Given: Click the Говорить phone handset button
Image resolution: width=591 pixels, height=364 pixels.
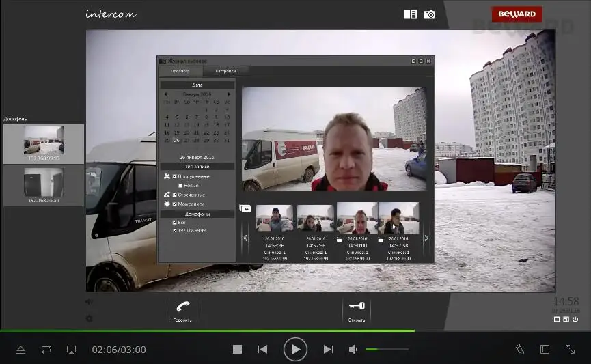Looking at the screenshot, I should click(x=183, y=311).
